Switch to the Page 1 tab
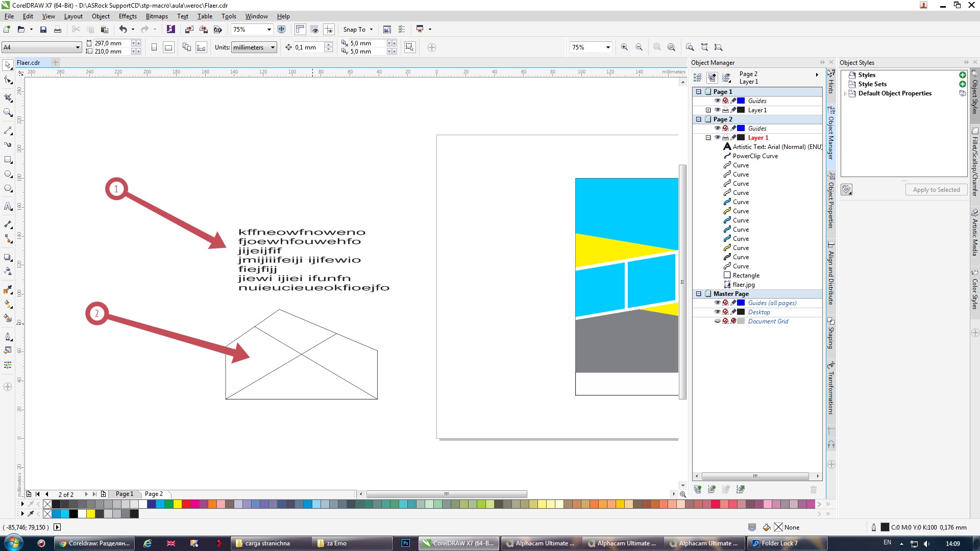Image resolution: width=980 pixels, height=551 pixels. point(124,494)
